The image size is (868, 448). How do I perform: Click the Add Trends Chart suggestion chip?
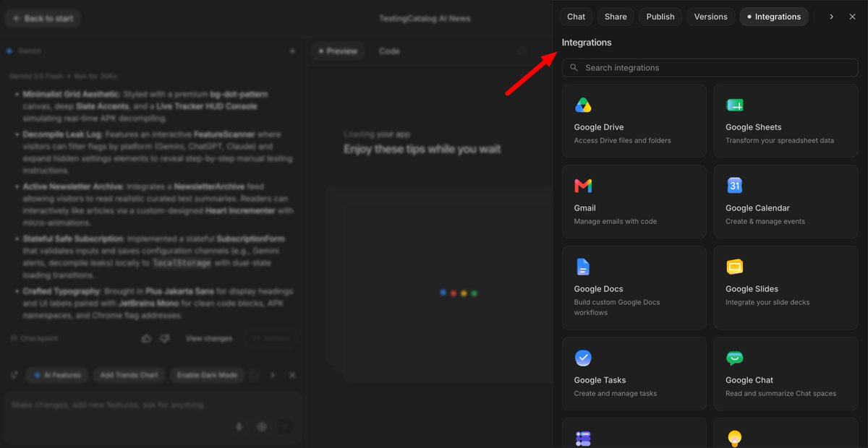click(x=129, y=375)
